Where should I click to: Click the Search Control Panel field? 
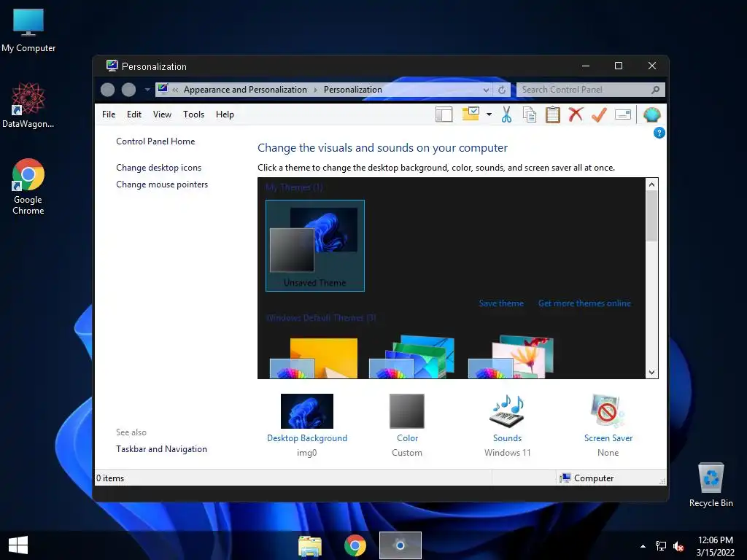[591, 90]
